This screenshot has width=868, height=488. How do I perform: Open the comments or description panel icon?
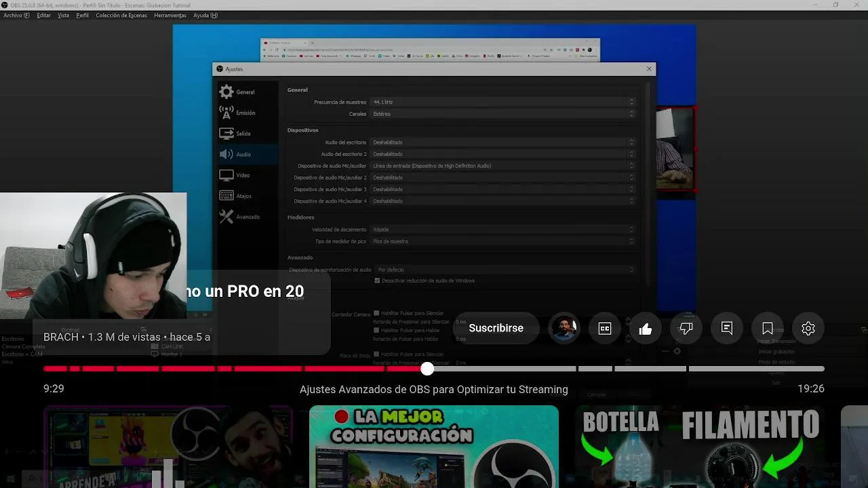tap(727, 328)
